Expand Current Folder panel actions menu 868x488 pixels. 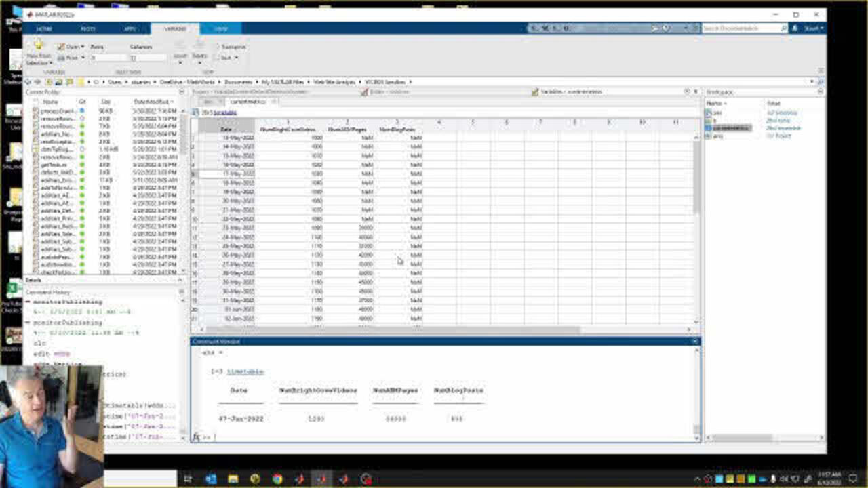click(x=181, y=92)
